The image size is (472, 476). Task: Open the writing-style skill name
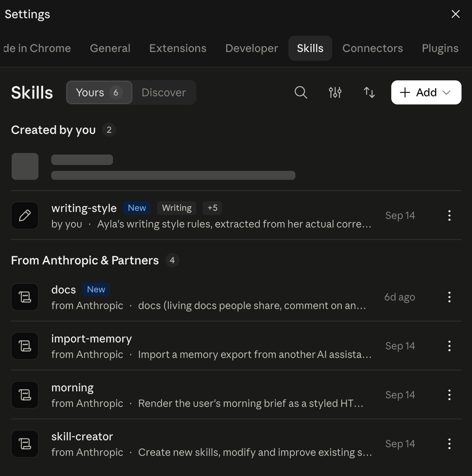(x=84, y=208)
